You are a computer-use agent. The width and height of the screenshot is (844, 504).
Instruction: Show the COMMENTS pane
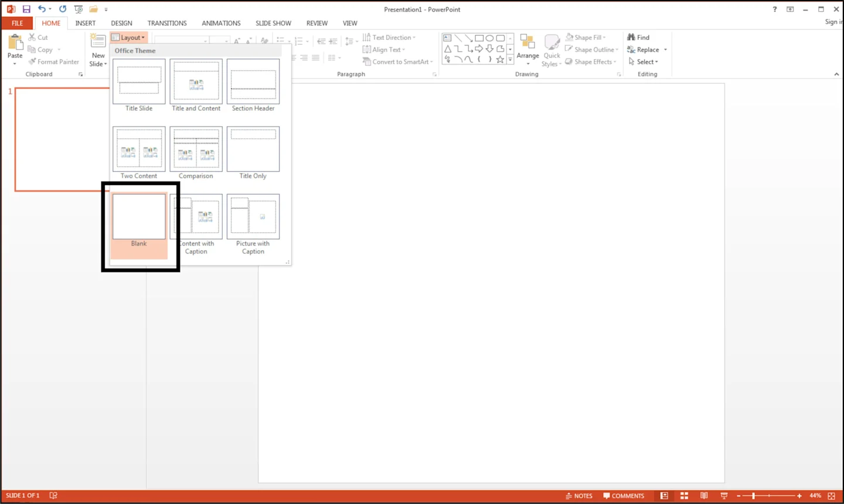(x=624, y=495)
